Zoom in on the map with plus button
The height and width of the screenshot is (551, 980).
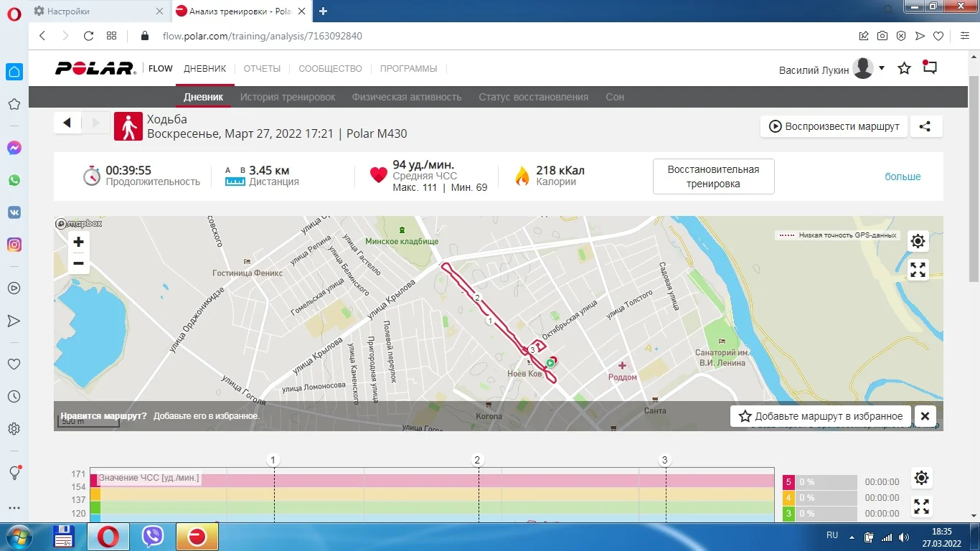point(79,242)
